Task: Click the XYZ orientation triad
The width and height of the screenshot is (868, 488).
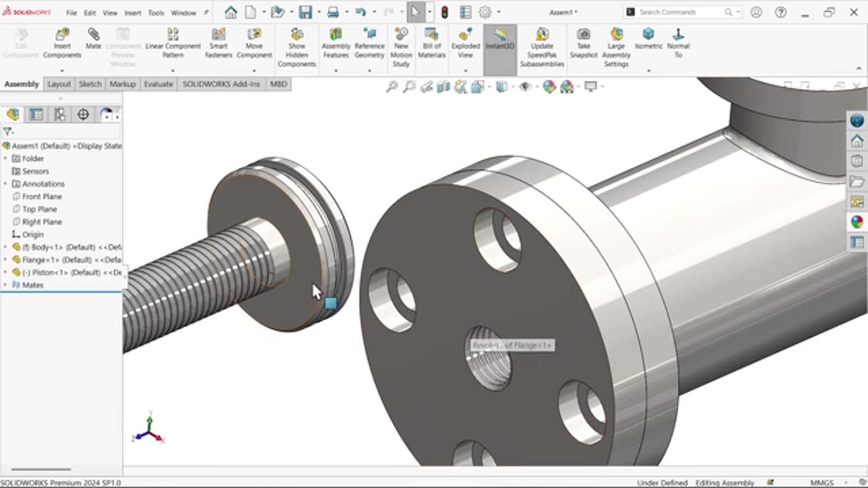Action: 149,428
